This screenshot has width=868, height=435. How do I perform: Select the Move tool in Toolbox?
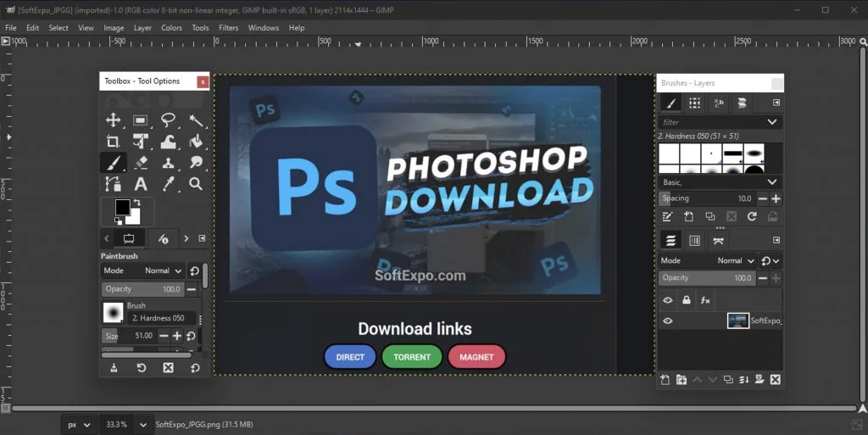(113, 120)
